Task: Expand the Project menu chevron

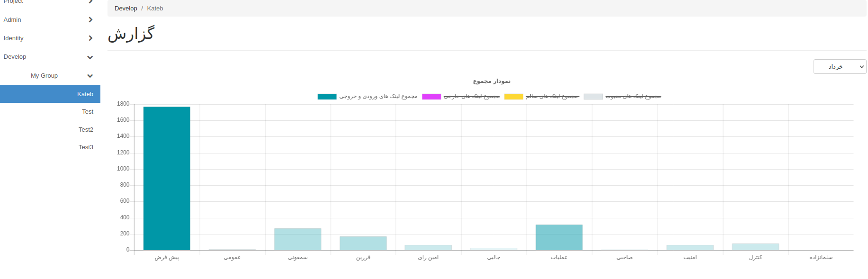Action: [x=90, y=1]
